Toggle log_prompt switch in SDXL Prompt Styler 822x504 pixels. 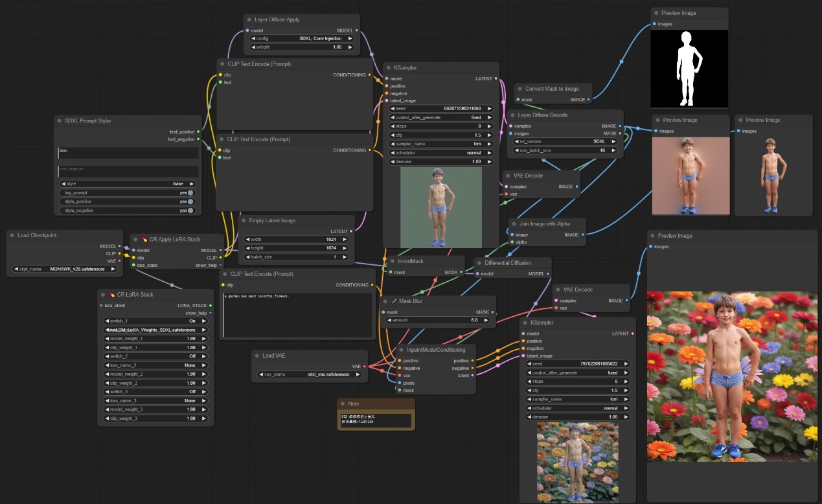[x=190, y=192]
